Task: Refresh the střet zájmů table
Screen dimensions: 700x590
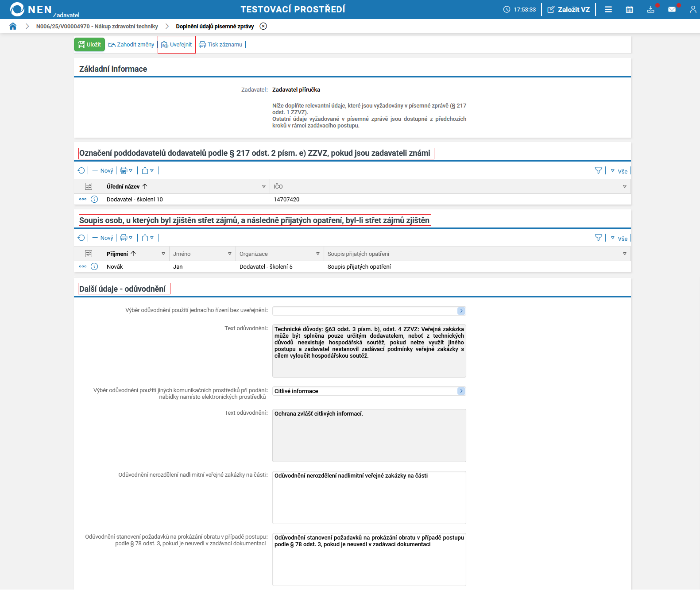Action: (81, 238)
